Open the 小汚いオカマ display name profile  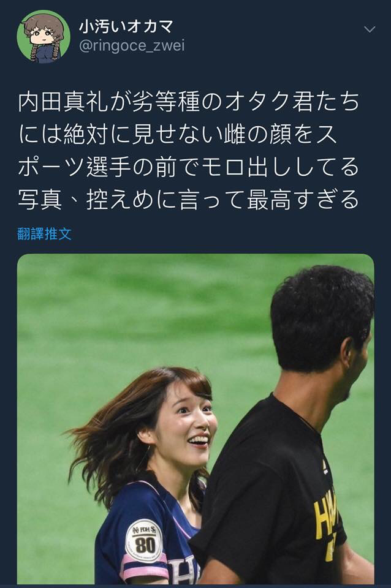pos(126,26)
